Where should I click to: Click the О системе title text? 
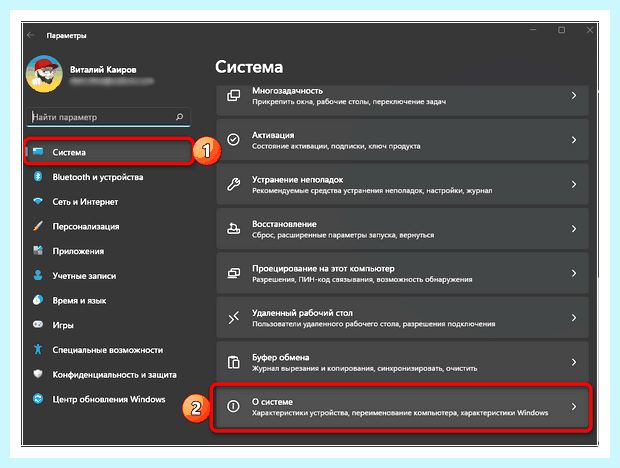point(272,402)
